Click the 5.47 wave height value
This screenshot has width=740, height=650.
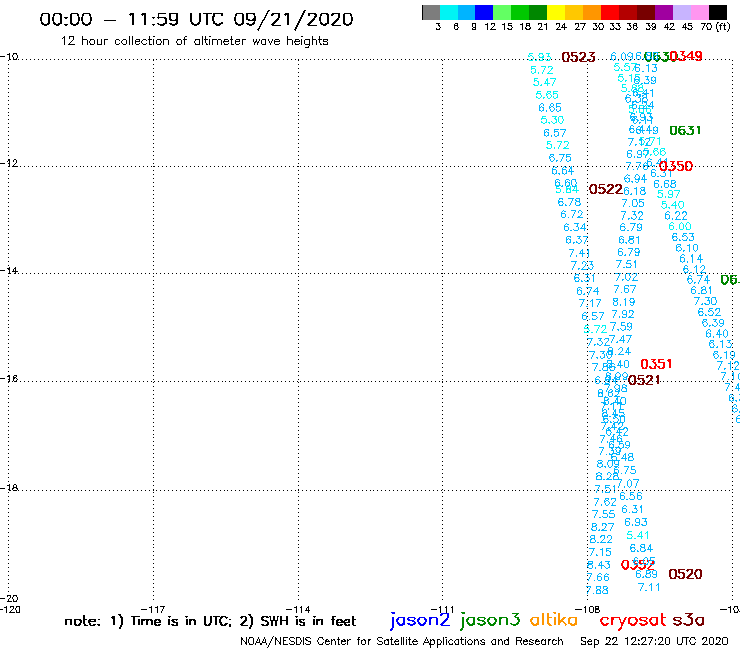[x=545, y=82]
